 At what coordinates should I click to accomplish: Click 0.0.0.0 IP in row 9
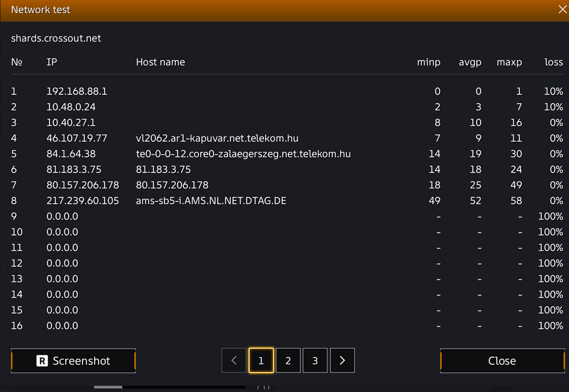click(x=62, y=216)
